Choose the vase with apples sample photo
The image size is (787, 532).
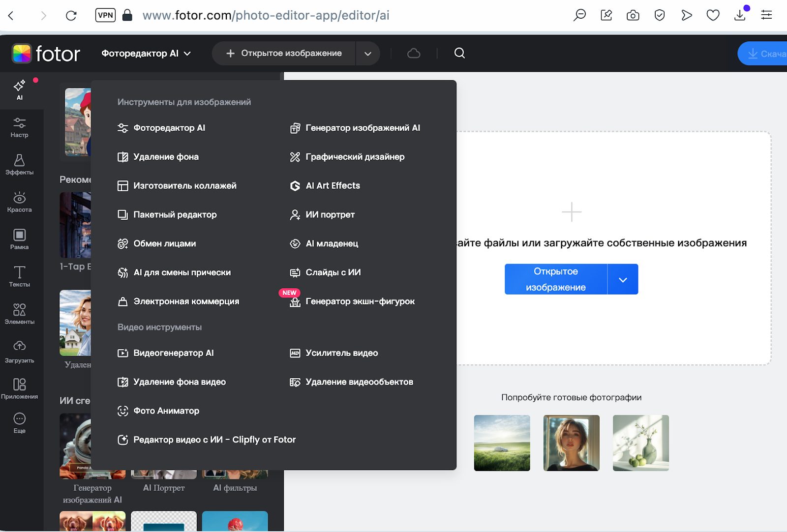tap(641, 443)
